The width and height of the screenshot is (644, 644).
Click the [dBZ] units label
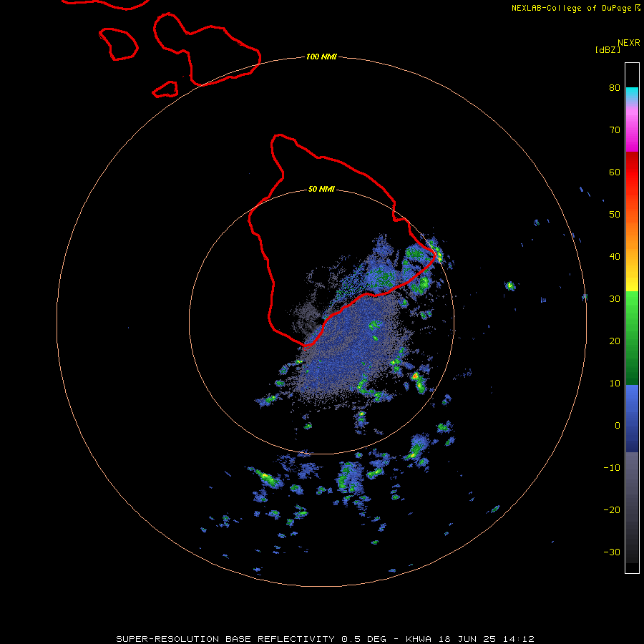pos(608,50)
